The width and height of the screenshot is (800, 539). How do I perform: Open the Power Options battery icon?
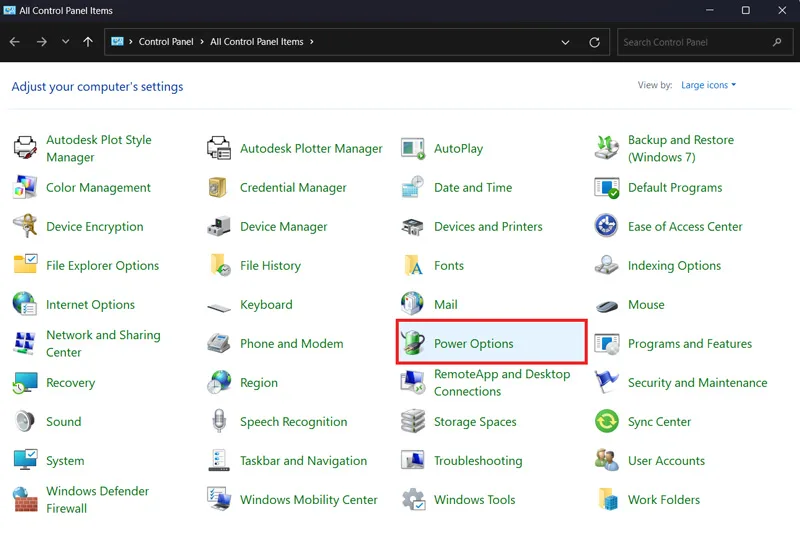pyautogui.click(x=413, y=342)
